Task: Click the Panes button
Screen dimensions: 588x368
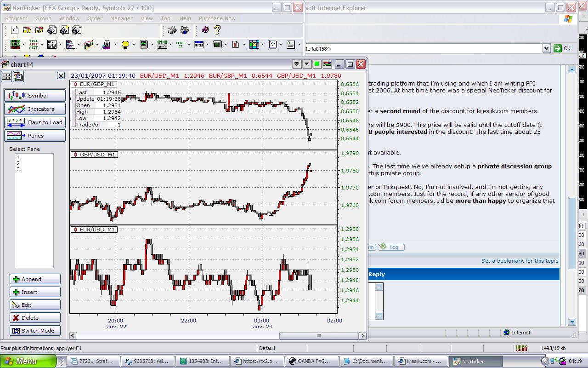Action: 35,136
